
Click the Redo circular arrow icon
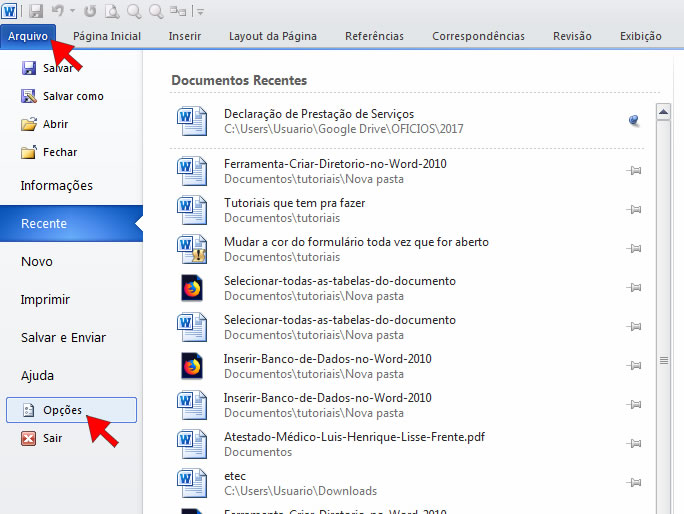point(90,11)
